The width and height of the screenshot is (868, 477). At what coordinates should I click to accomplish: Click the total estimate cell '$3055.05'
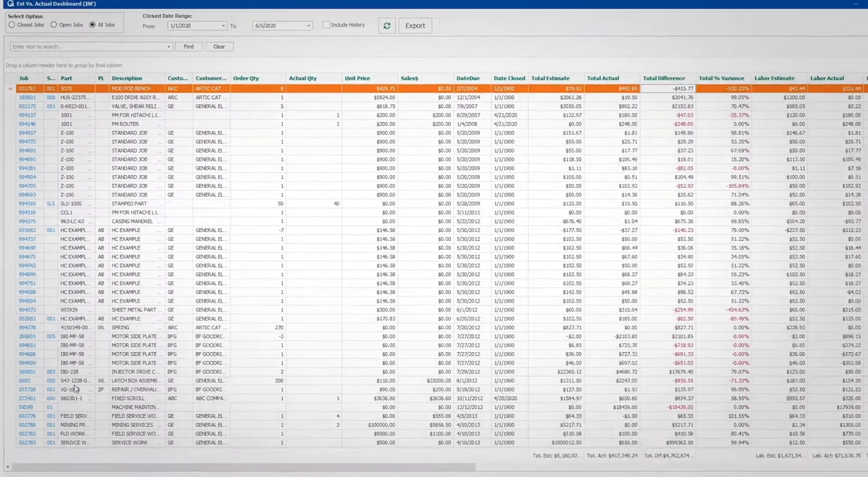557,107
